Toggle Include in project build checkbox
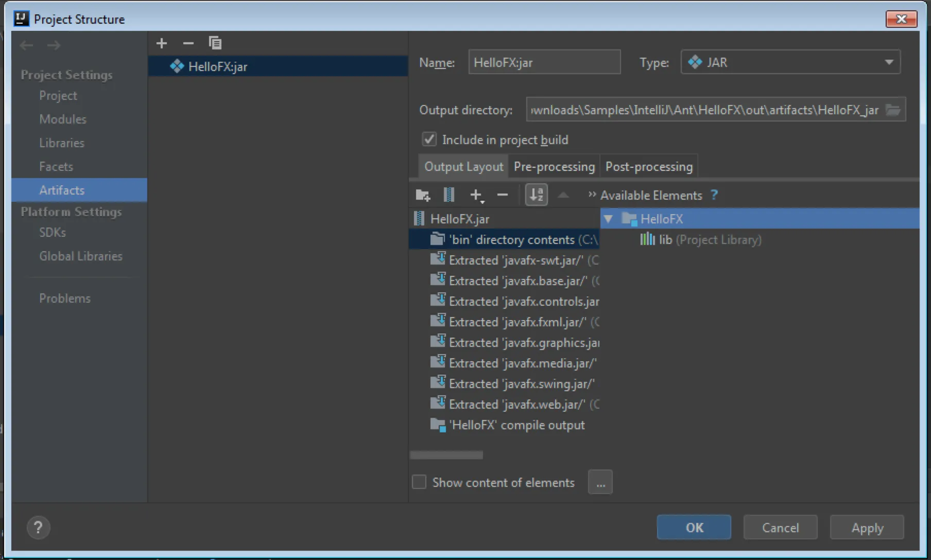Viewport: 931px width, 560px height. click(x=429, y=139)
